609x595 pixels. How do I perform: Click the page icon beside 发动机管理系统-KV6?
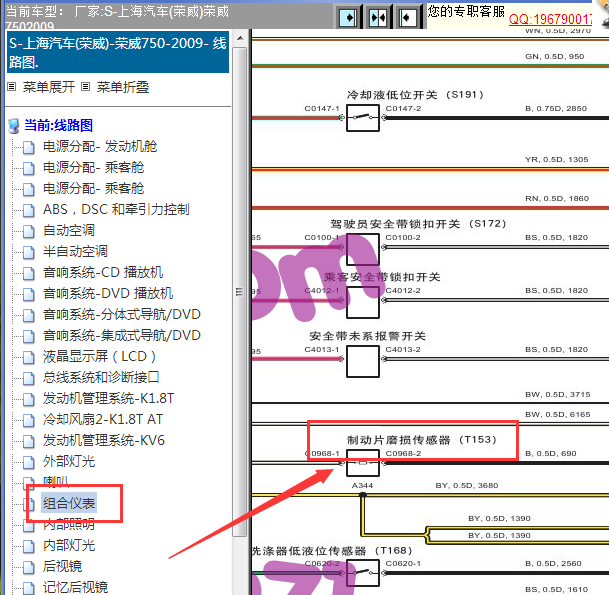pos(28,441)
